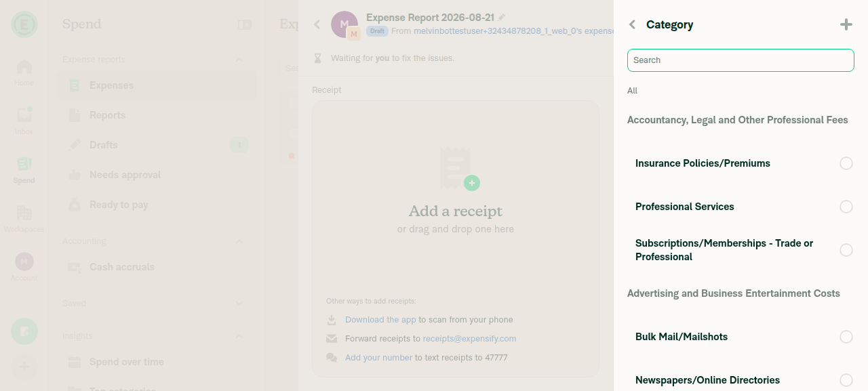The image size is (868, 391).
Task: Focus the category Search field
Action: click(x=741, y=60)
